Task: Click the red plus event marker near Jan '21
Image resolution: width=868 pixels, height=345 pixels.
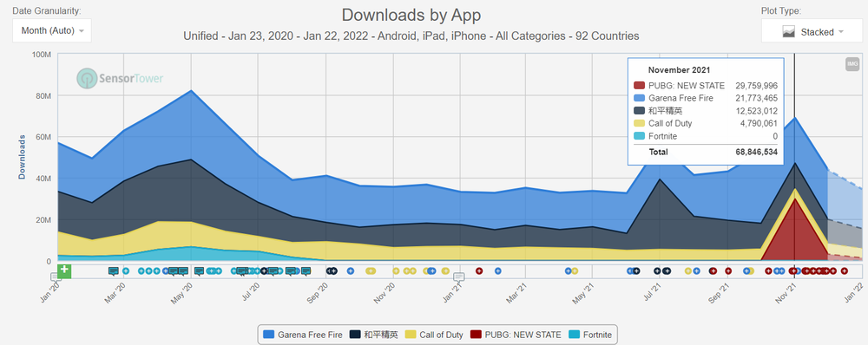Action: (479, 271)
